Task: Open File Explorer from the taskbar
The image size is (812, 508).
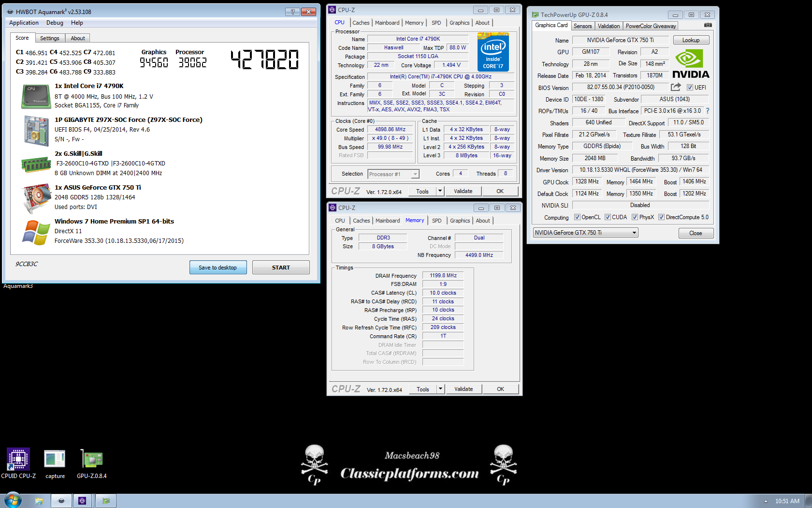Action: 39,501
